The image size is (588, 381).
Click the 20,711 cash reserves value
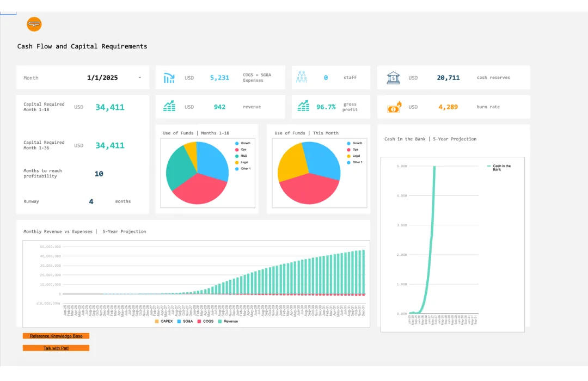coord(448,78)
